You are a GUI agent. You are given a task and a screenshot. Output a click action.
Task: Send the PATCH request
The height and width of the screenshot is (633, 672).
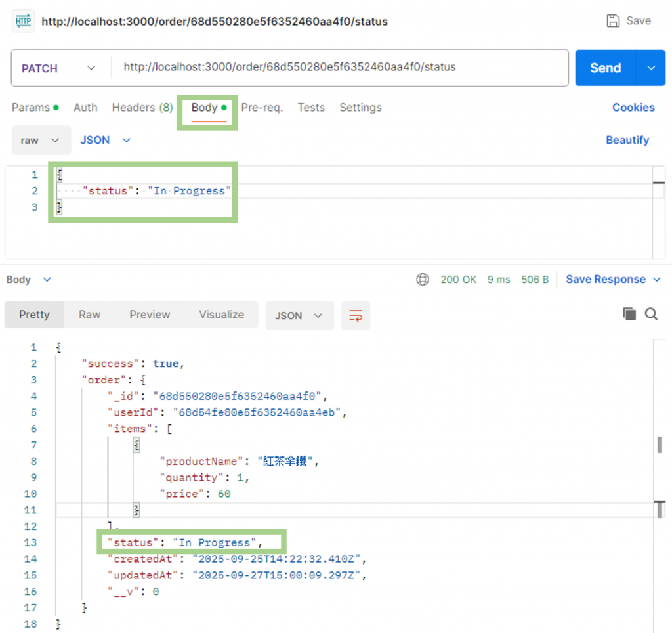coord(606,68)
